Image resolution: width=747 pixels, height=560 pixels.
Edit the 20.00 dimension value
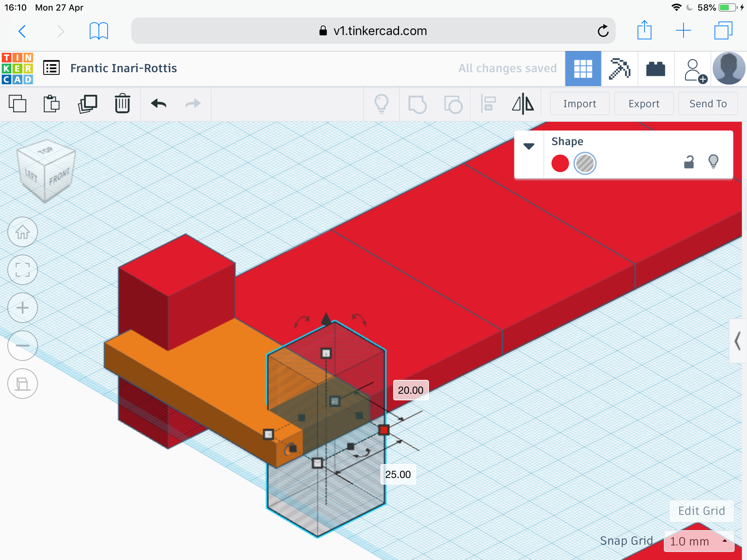point(411,390)
